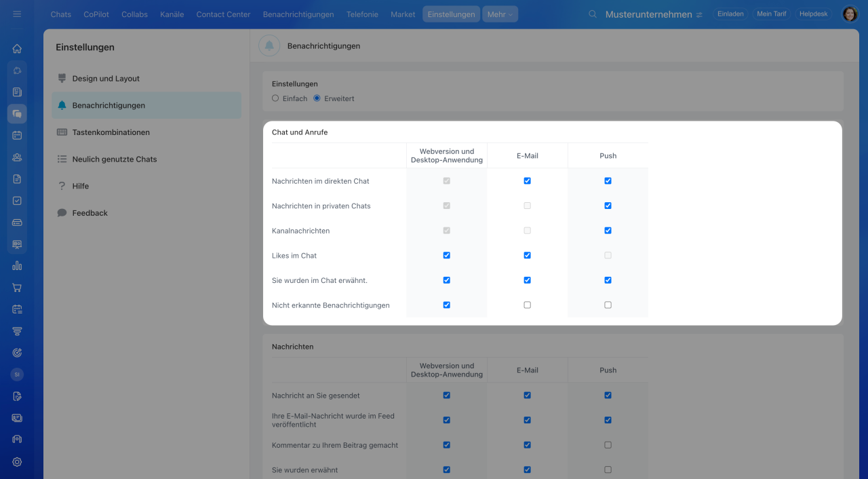The height and width of the screenshot is (479, 868).
Task: Check E-Mail for Nicht erkannte Benachrichtigungen
Action: (x=527, y=305)
